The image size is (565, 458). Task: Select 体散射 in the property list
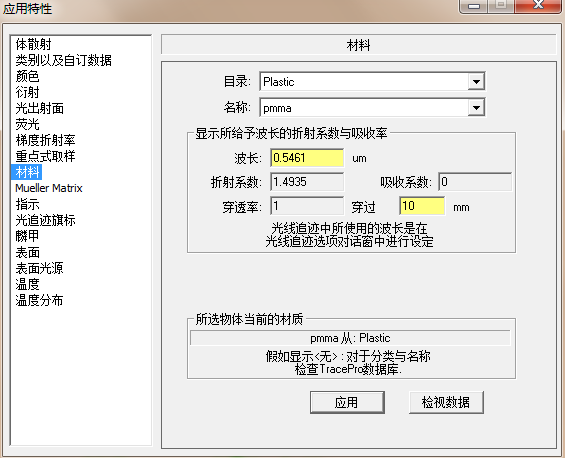(x=34, y=44)
